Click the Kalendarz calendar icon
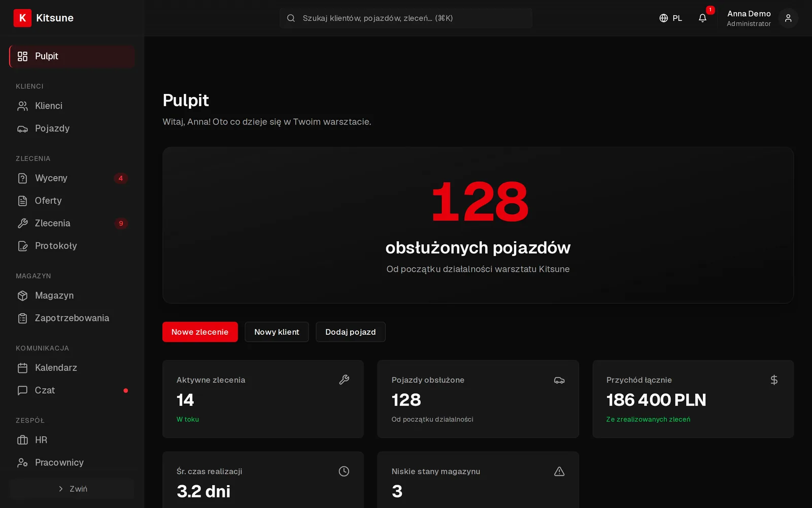This screenshot has height=508, width=812. [22, 368]
